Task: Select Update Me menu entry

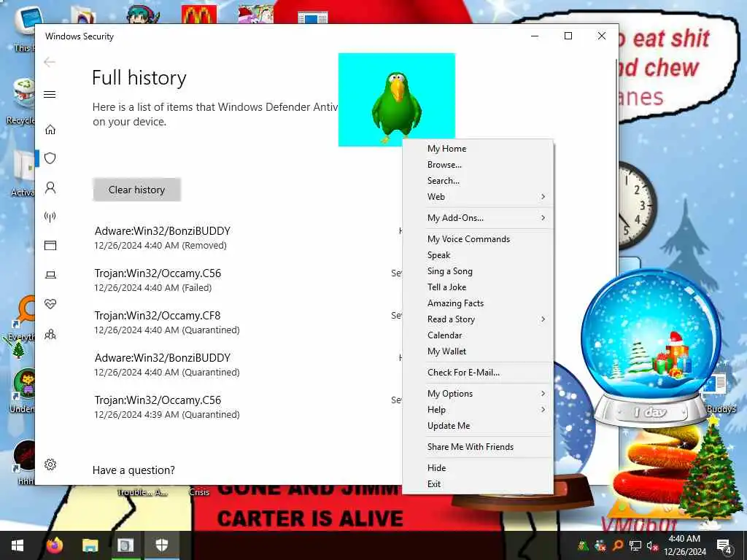Action: tap(478, 426)
